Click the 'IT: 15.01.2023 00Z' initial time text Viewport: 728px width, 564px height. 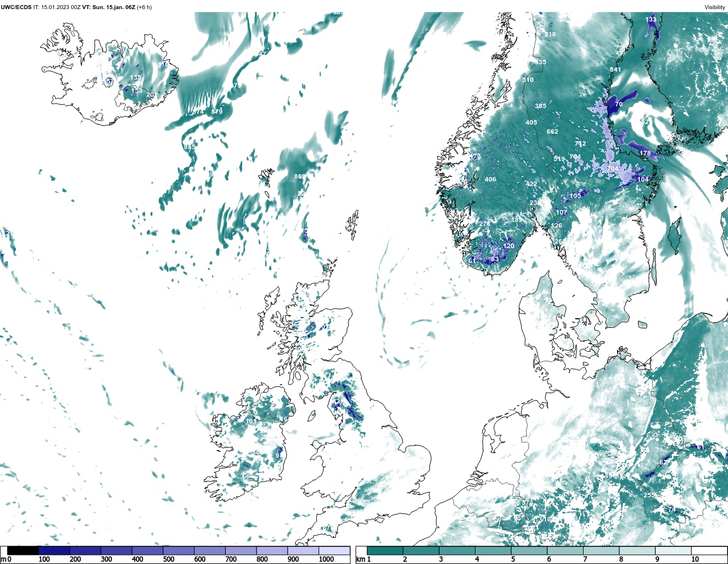click(57, 7)
